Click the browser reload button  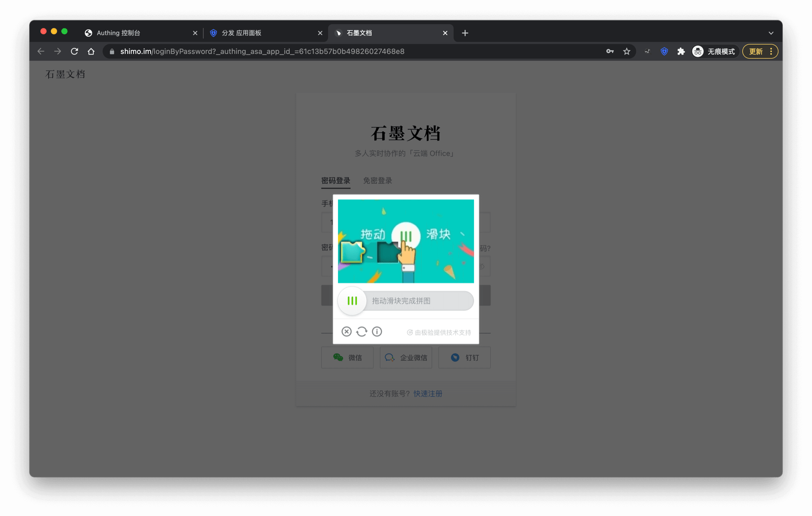click(74, 52)
